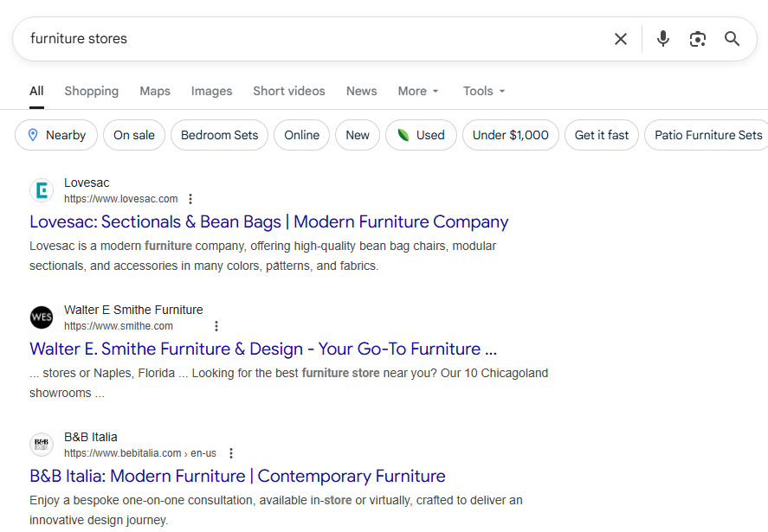Switch to the Images tab
The width and height of the screenshot is (768, 532).
pyautogui.click(x=211, y=91)
